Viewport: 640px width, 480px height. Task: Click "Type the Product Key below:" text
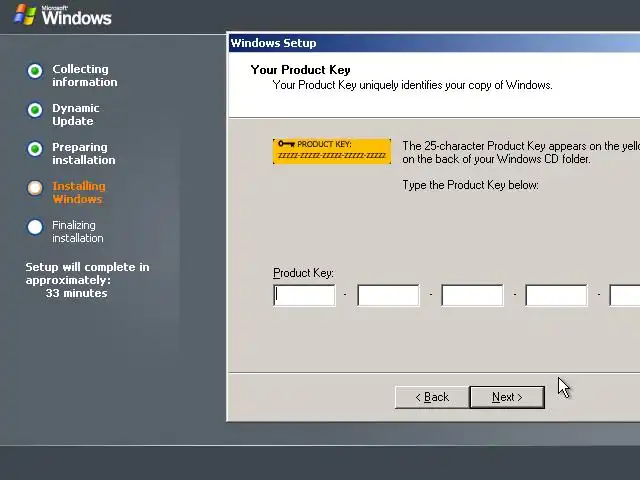pyautogui.click(x=471, y=185)
